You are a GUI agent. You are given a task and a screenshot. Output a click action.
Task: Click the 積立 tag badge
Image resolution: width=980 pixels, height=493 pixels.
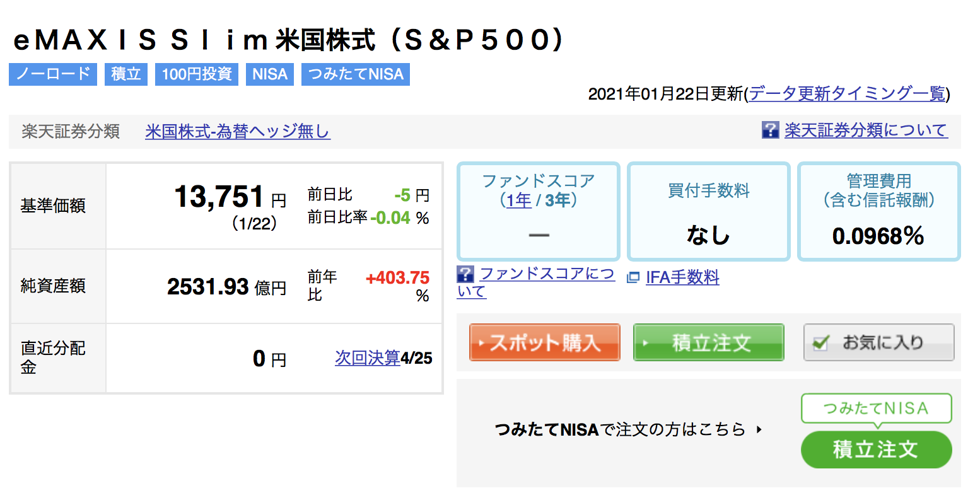tap(125, 74)
